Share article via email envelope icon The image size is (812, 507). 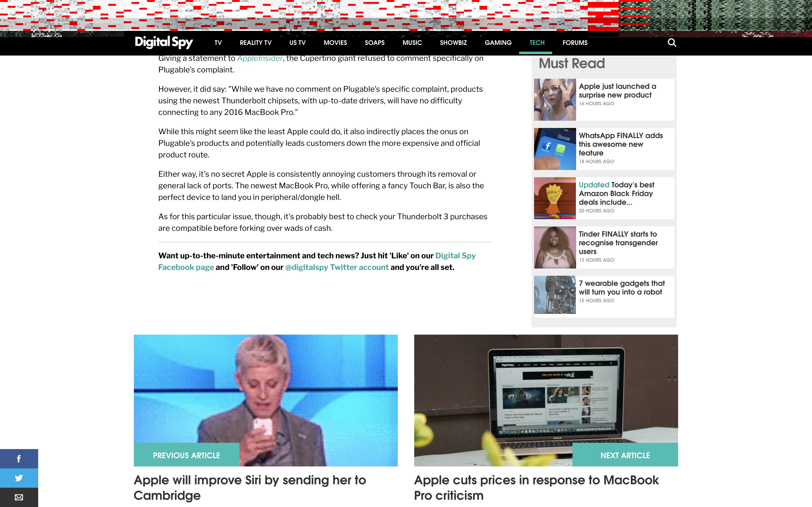[x=19, y=497]
